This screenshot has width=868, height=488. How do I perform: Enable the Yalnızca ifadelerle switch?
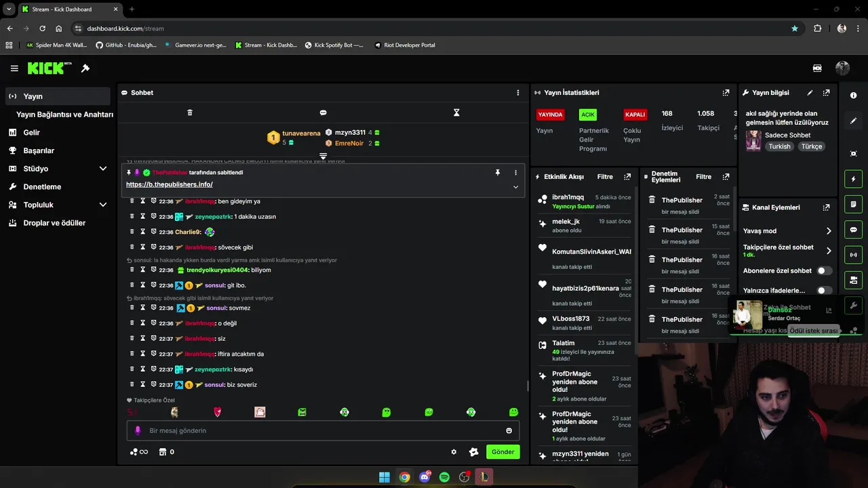(x=825, y=290)
